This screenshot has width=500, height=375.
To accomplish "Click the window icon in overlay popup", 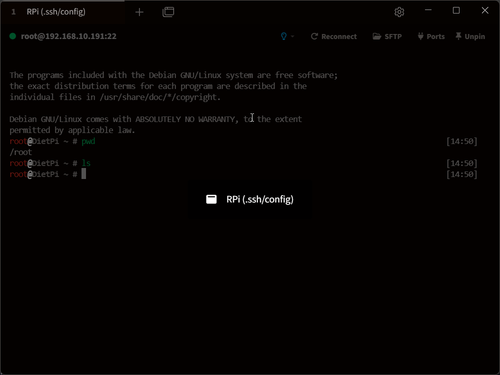I will click(x=211, y=199).
